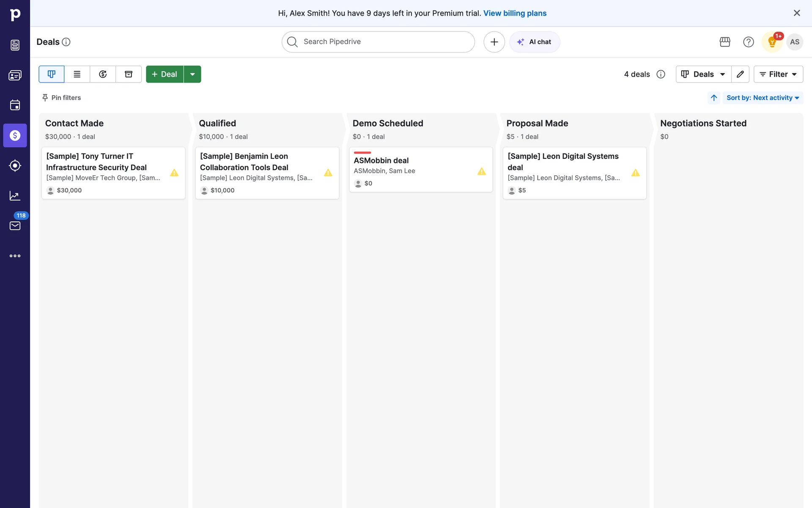This screenshot has width=812, height=508.
Task: Open Insights chart icon in sidebar
Action: (x=15, y=196)
